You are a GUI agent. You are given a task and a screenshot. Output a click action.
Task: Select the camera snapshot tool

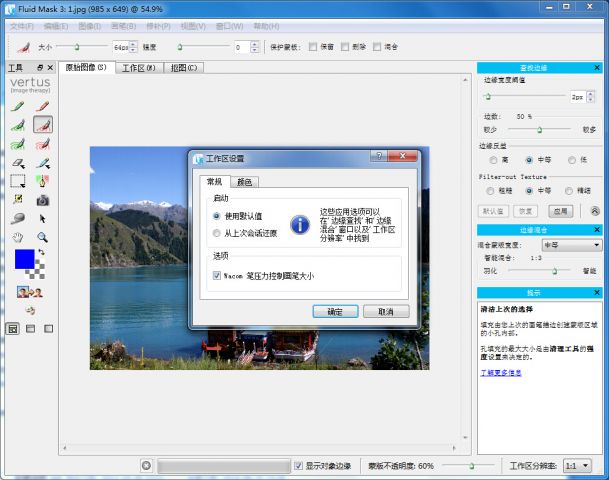click(42, 200)
